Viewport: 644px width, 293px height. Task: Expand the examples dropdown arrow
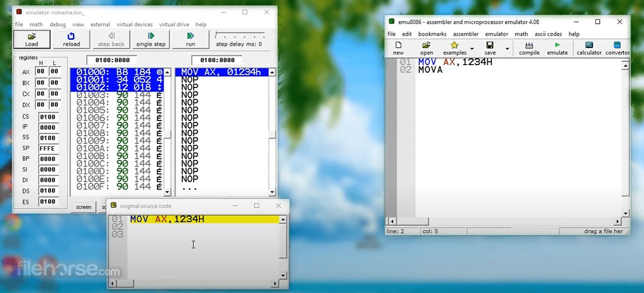pos(472,49)
